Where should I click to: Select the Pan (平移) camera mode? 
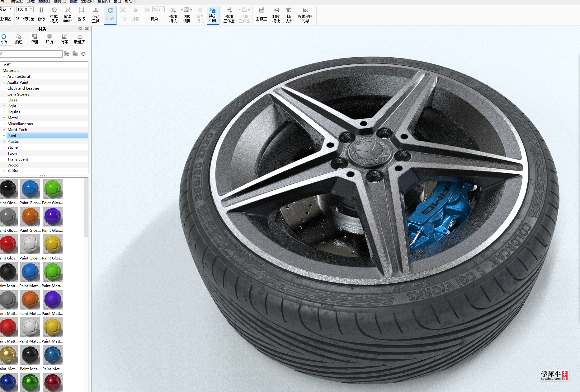(123, 14)
